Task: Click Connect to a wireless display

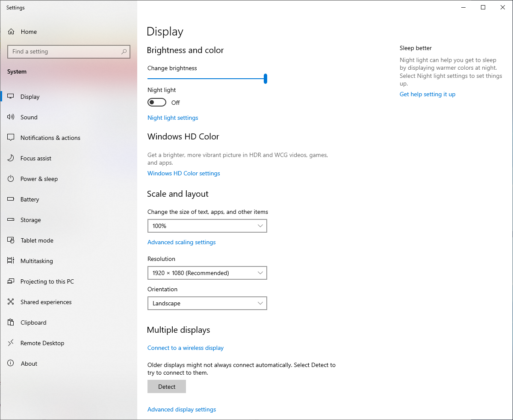Action: click(186, 348)
